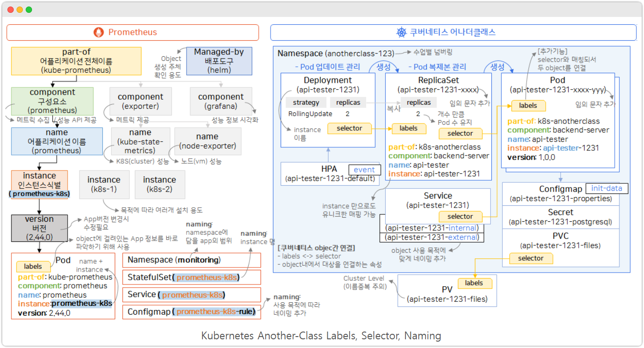Select the strategy box in Deployment
This screenshot has width=644, height=348.
(x=306, y=102)
